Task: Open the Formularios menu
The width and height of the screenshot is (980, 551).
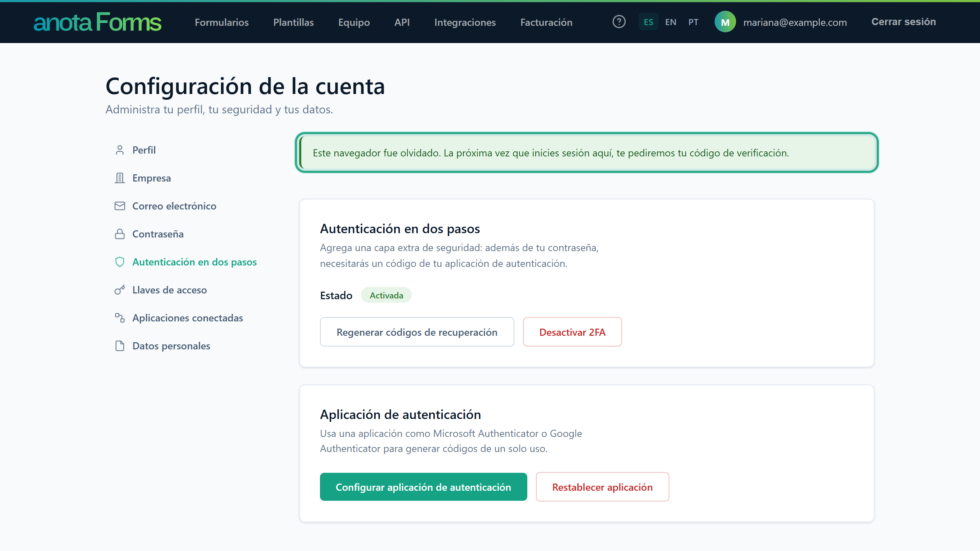Action: tap(222, 22)
